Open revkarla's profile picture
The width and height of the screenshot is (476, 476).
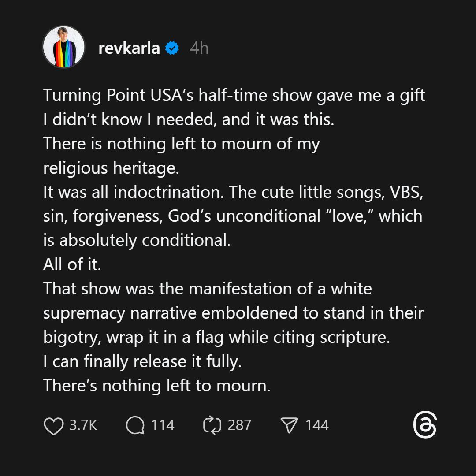tap(63, 47)
